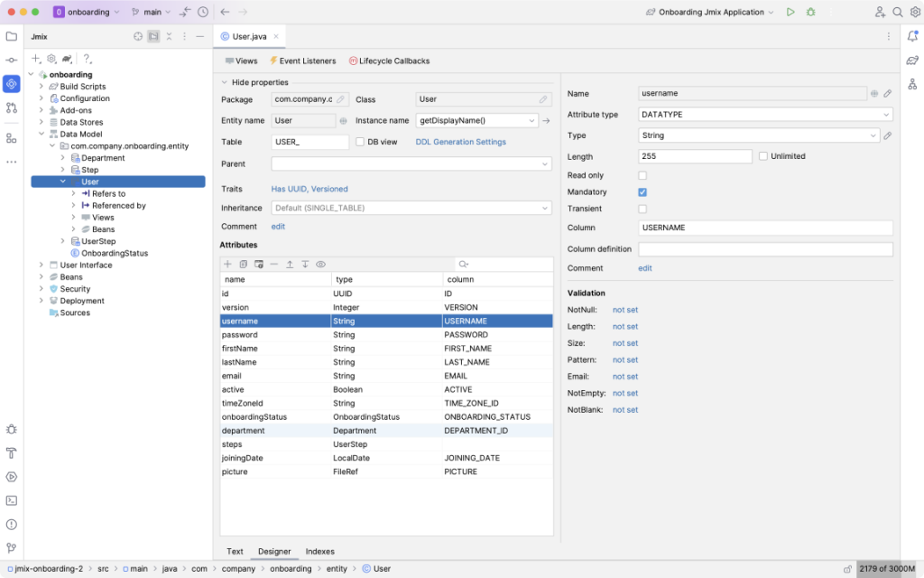This screenshot has height=578, width=924.
Task: Click the search magnifier icon top right
Action: click(x=897, y=12)
